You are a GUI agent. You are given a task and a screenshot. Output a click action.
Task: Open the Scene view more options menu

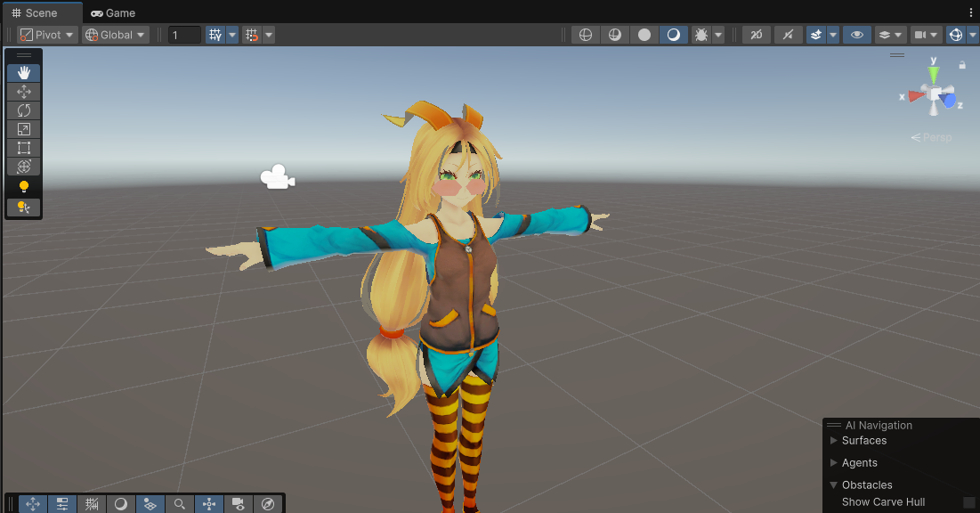tap(971, 12)
